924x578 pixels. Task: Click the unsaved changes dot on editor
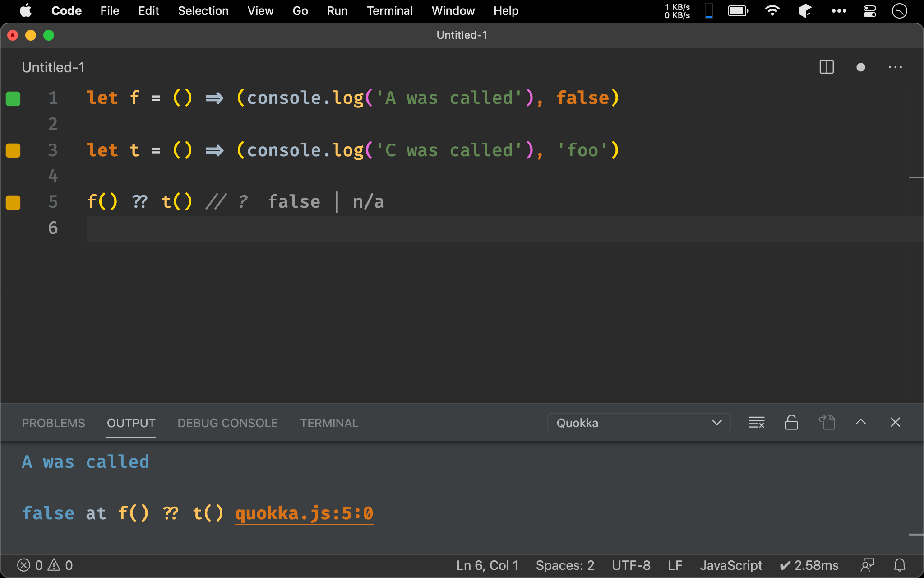click(860, 67)
